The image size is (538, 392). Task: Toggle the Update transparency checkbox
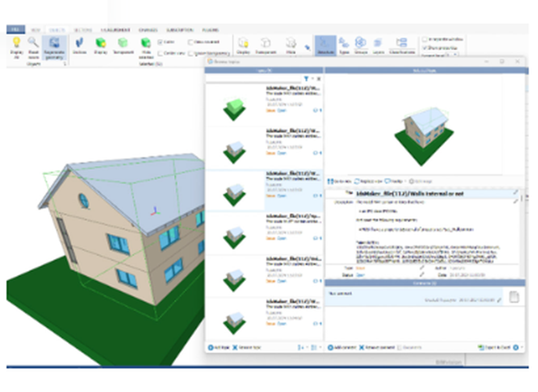(x=190, y=53)
